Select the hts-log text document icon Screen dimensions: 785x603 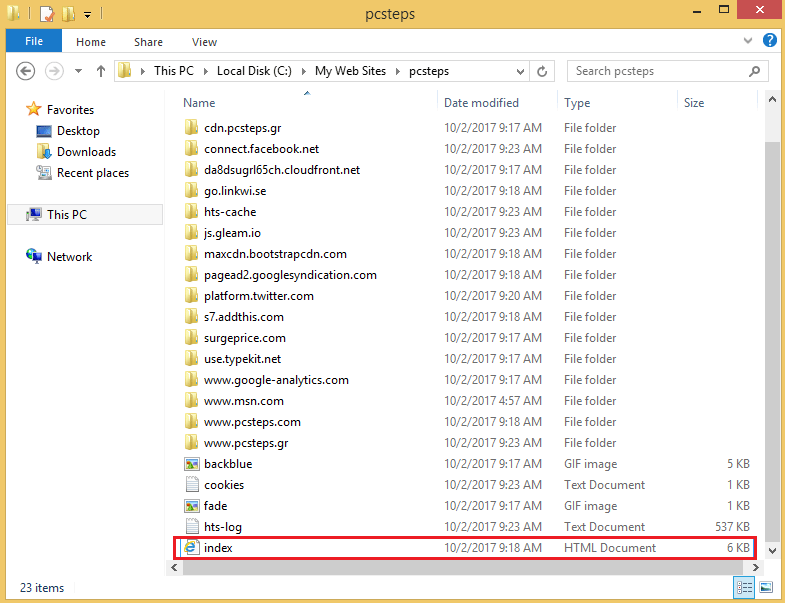(x=192, y=527)
